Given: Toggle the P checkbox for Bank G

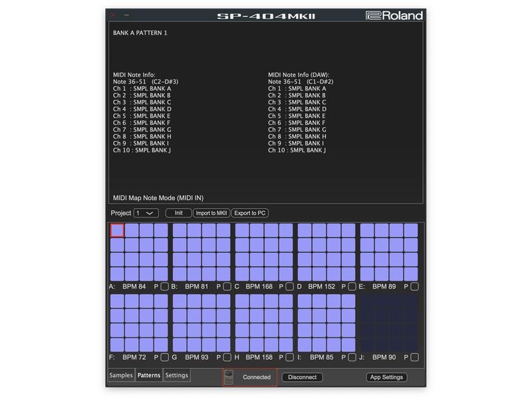Looking at the screenshot, I should tap(227, 357).
